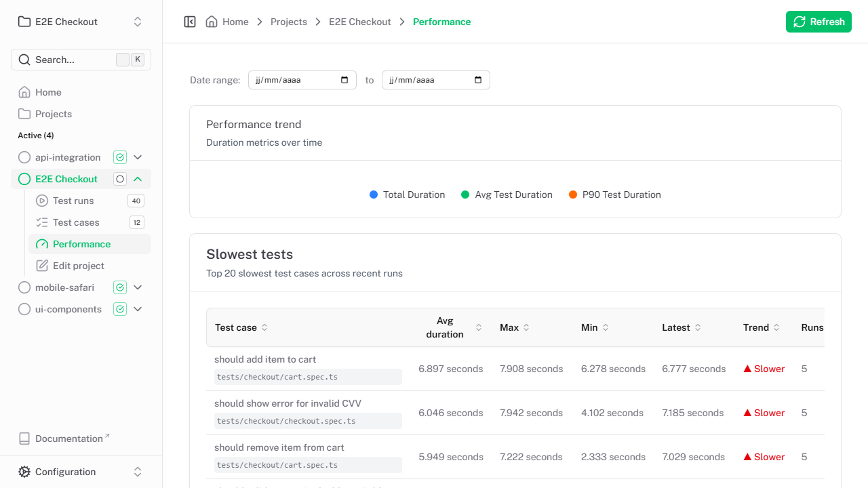The height and width of the screenshot is (488, 868).
Task: Click 'should remove item from cart' test name
Action: 279,447
